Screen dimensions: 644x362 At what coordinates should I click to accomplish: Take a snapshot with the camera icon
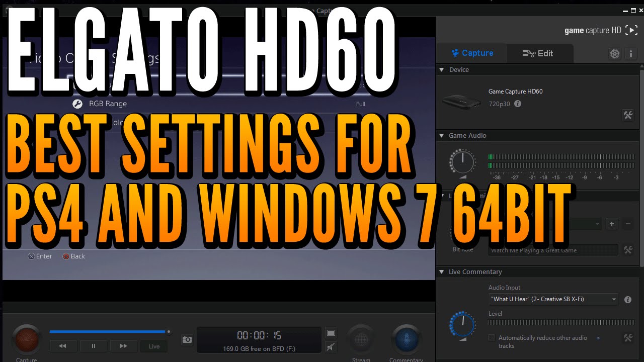coord(187,340)
